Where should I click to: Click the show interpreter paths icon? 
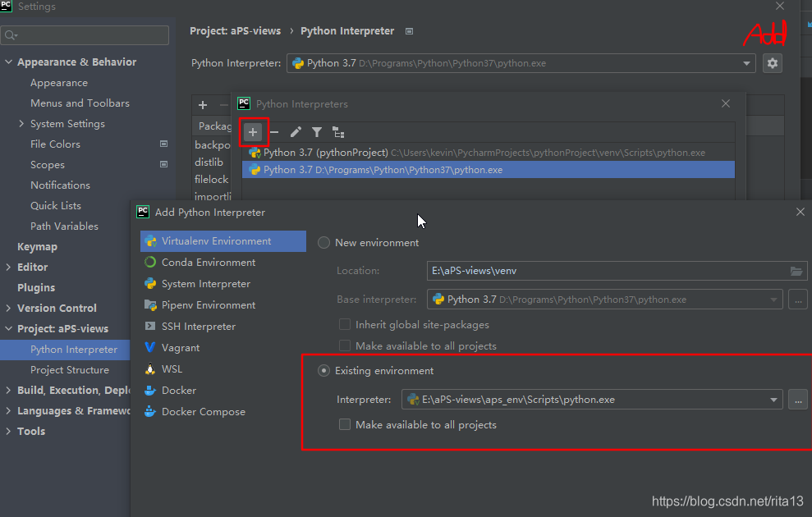coord(338,132)
